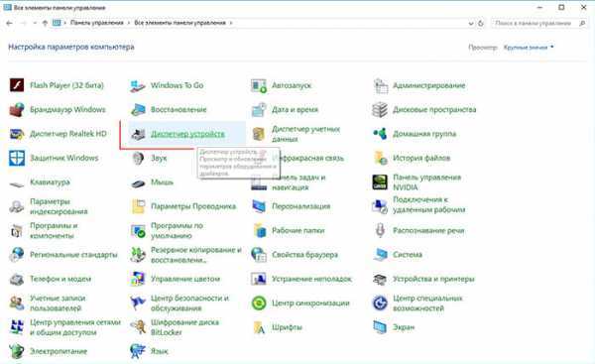The height and width of the screenshot is (364, 595).
Task: Click the search magnifier icon
Action: point(582,23)
